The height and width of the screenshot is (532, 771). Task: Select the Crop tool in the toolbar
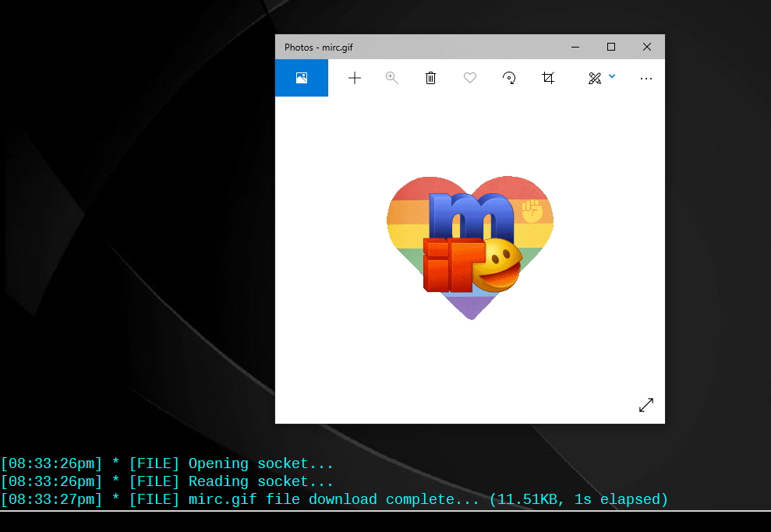coord(548,78)
